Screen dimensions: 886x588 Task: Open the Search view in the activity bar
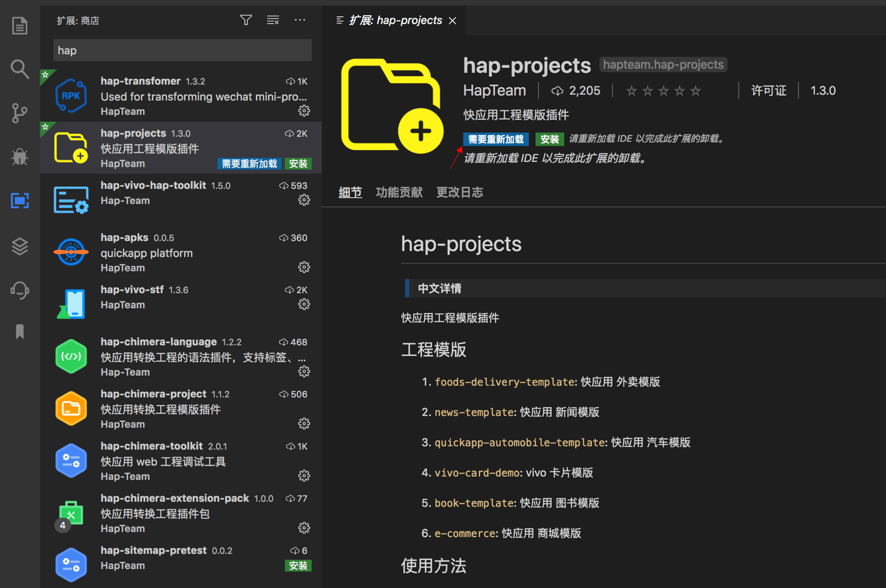click(19, 68)
